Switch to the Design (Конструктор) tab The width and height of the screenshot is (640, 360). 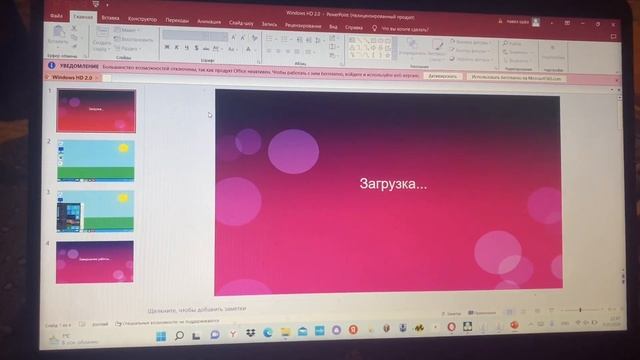coord(142,19)
